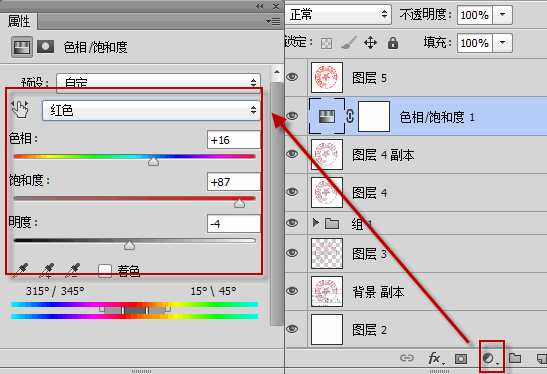Select the 图层 3 layer thumbnail
Screen dimensions: 547x374
pyautogui.click(x=327, y=253)
